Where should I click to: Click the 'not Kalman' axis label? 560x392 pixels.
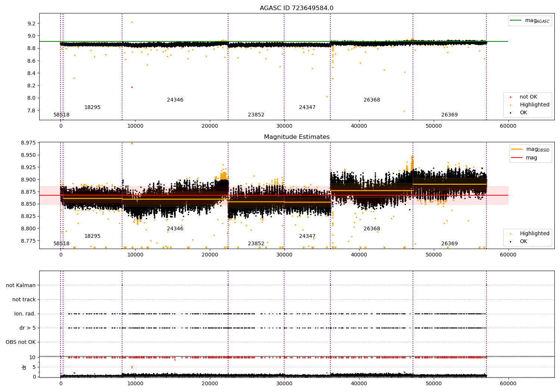click(x=21, y=286)
